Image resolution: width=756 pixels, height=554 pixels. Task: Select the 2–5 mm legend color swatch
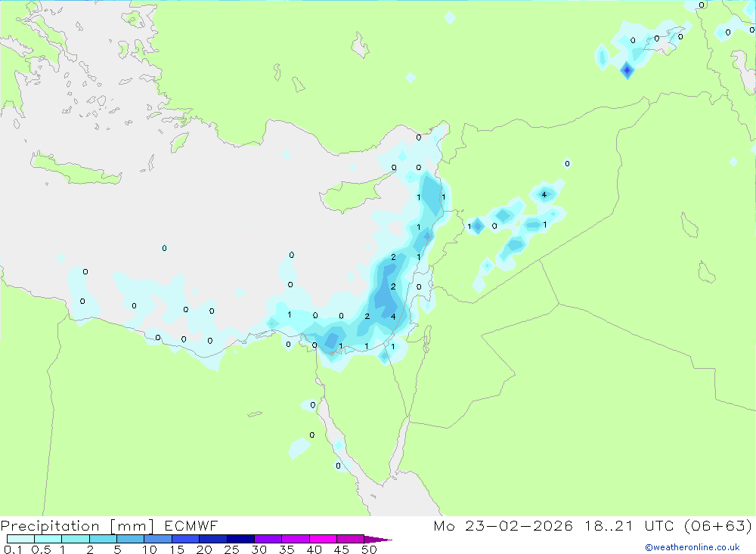(x=103, y=539)
